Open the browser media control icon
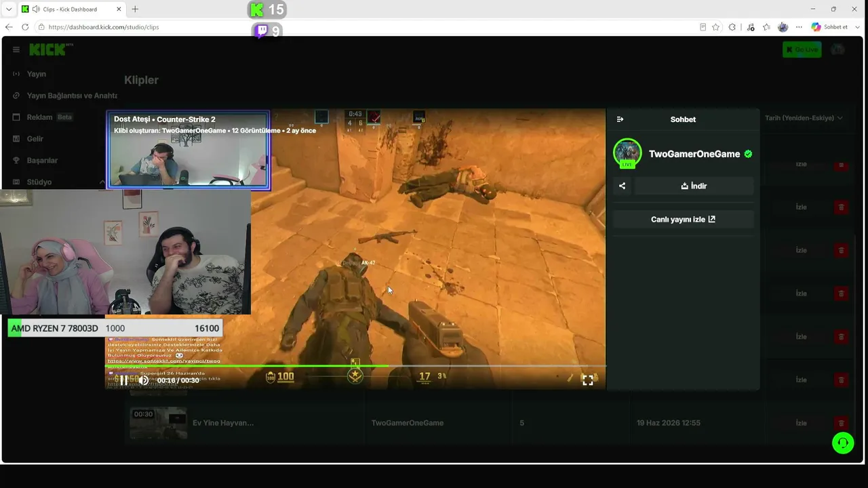 [x=750, y=27]
